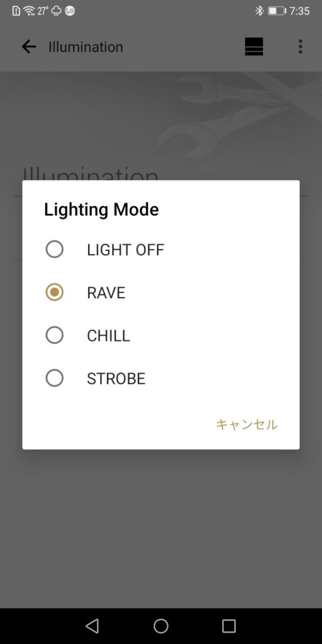Select the LIGHT OFF radio button

coord(54,249)
